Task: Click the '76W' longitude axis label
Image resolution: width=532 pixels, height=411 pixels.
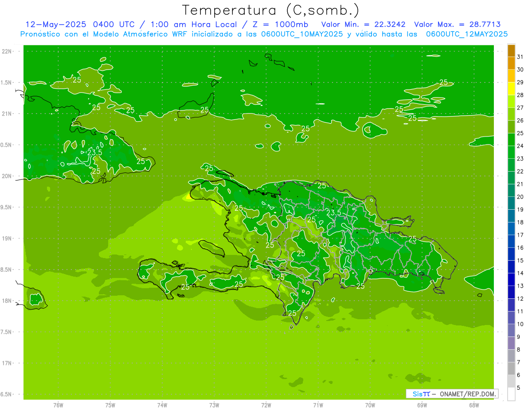Action: pos(58,405)
